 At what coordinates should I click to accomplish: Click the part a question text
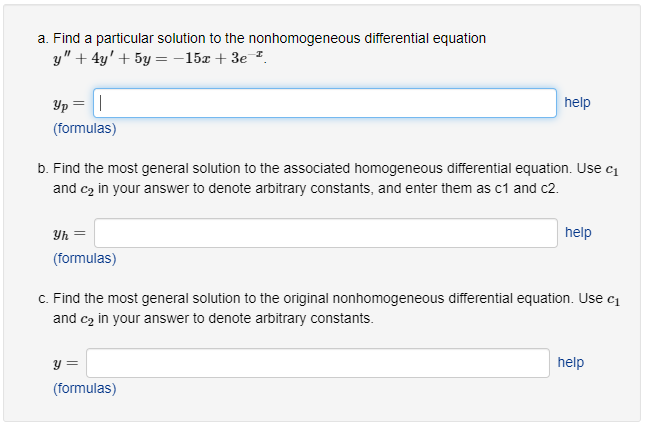[269, 38]
